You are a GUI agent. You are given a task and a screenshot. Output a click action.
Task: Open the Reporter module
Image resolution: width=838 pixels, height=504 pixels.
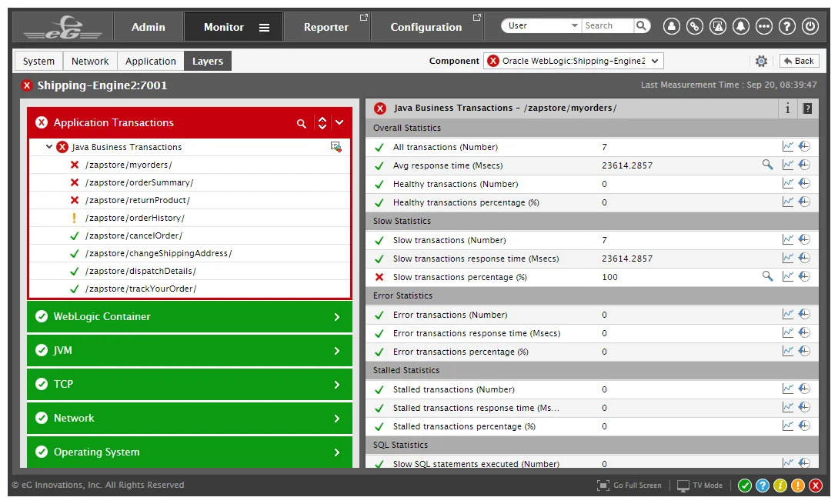326,27
